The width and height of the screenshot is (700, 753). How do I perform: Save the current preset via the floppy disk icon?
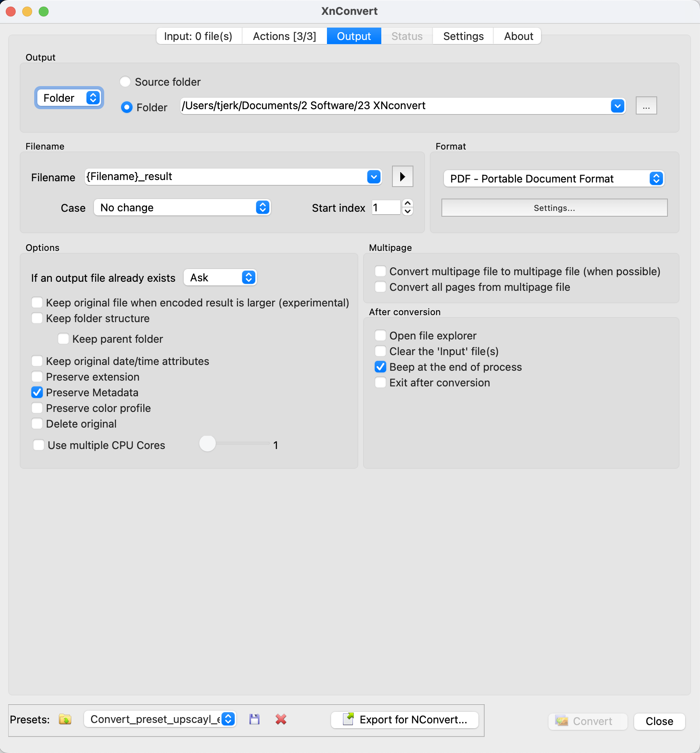(254, 719)
